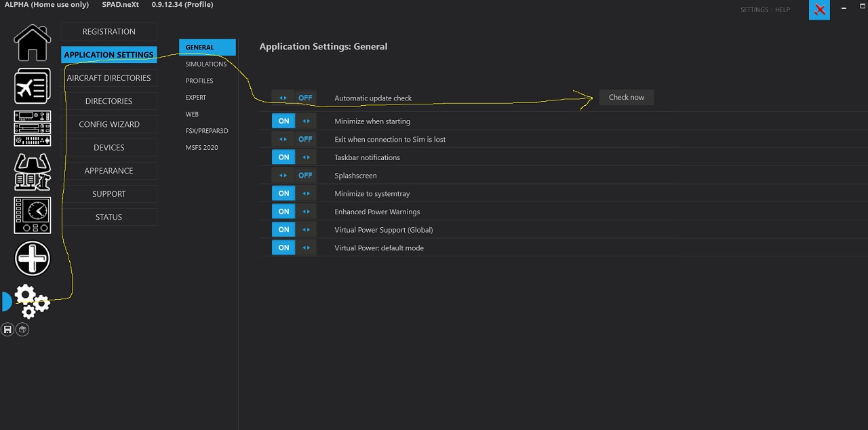Switch to PROFILES sub-tab

pos(199,81)
